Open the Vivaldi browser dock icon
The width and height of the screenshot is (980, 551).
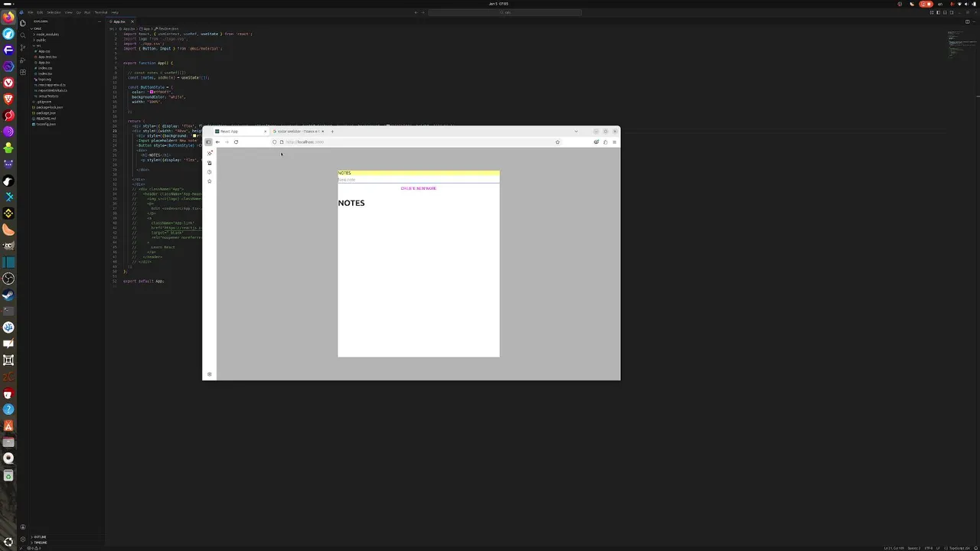click(8, 83)
